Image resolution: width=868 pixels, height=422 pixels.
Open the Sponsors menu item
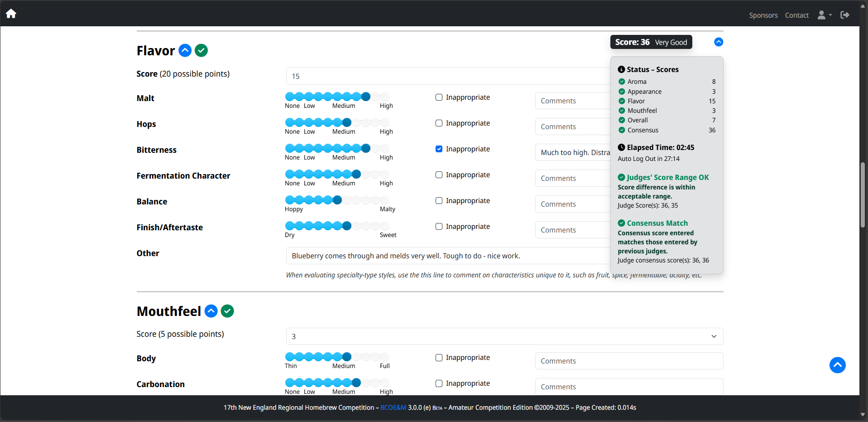pos(763,15)
